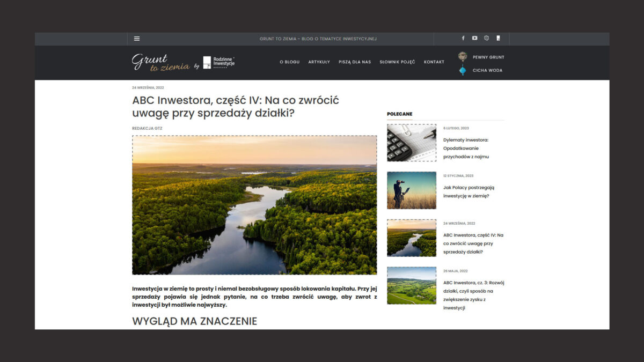This screenshot has width=644, height=362.
Task: Click the REDAKCJA GTZ author link
Action: [147, 128]
